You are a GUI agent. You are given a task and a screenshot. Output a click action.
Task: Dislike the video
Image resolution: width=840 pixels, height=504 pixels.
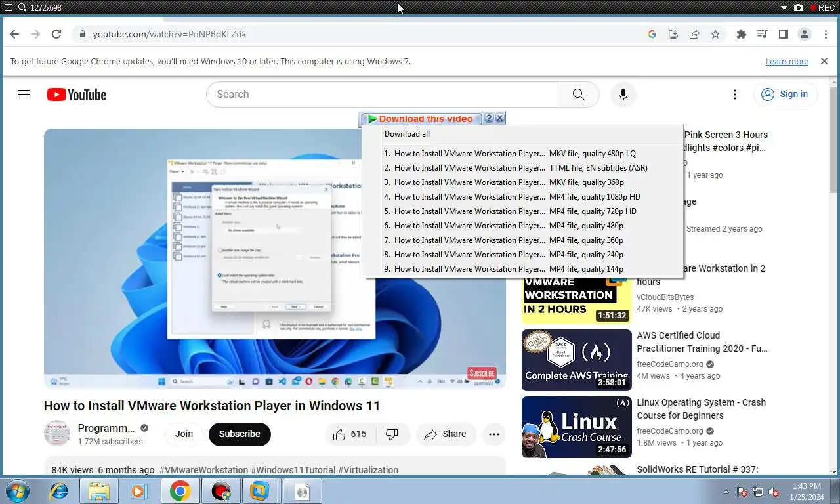[x=392, y=434]
